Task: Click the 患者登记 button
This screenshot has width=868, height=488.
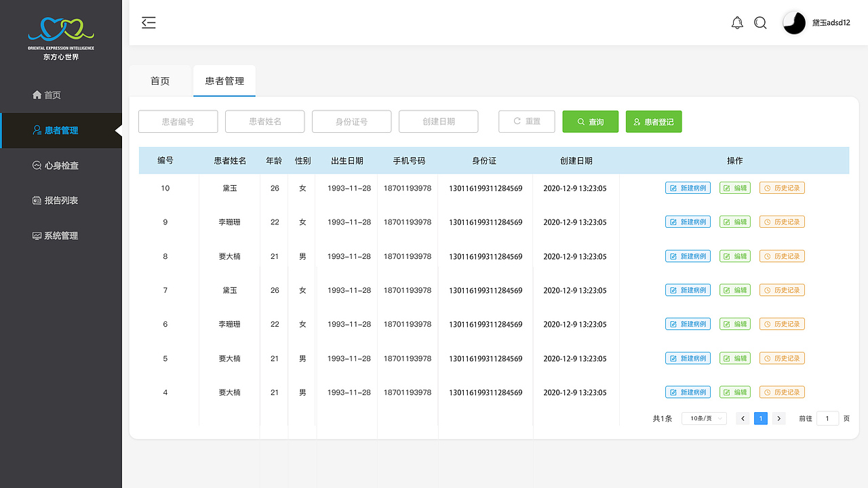Action: pyautogui.click(x=654, y=122)
